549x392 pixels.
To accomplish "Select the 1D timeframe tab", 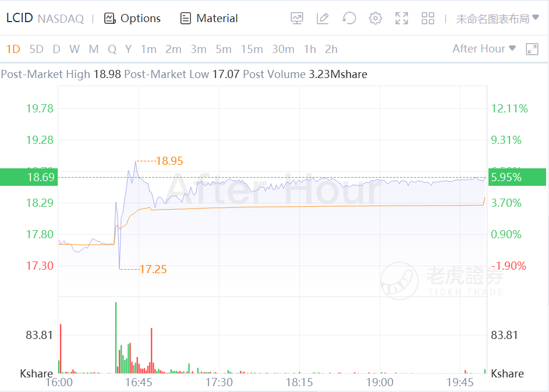I will (x=13, y=49).
